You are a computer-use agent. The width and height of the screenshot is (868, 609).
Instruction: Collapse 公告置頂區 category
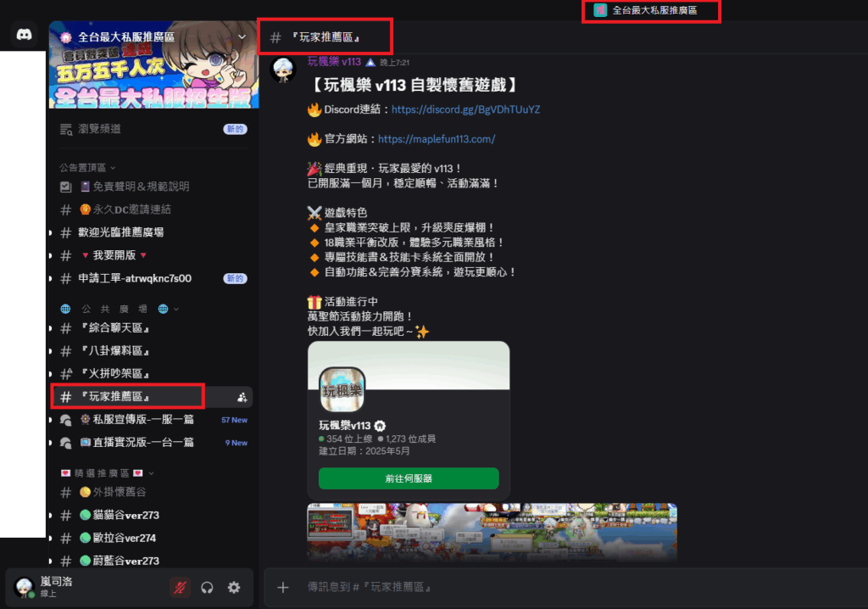88,168
